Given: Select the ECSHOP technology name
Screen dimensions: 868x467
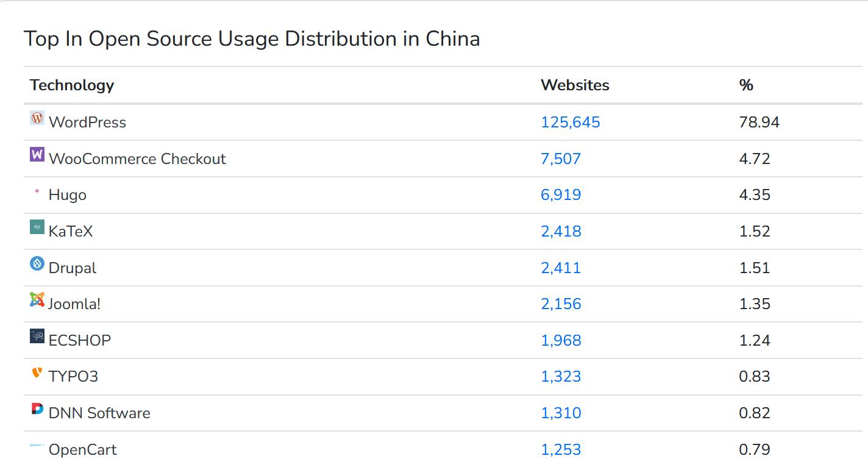Looking at the screenshot, I should click(80, 340).
